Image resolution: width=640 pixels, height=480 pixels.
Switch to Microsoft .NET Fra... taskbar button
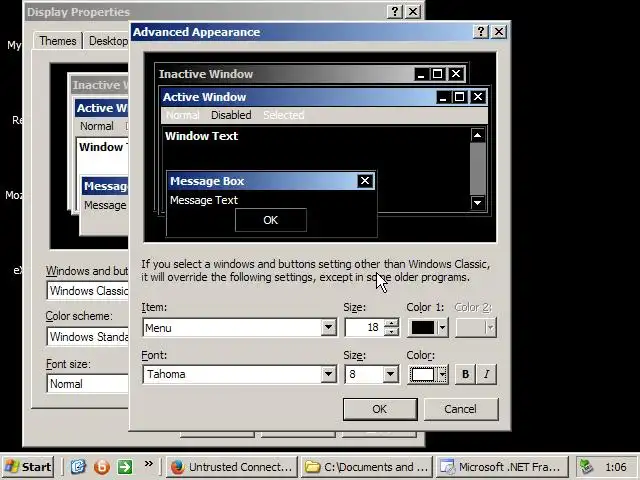click(502, 467)
